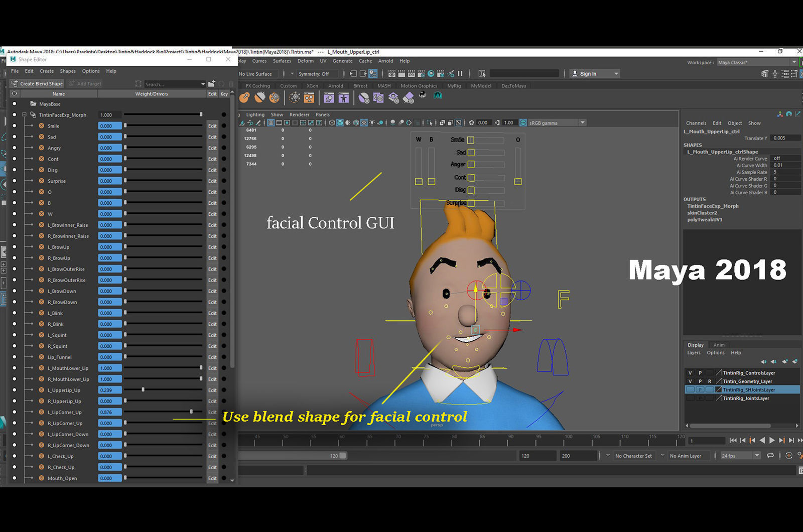
Task: Click the Smile slider in facial Control GUI
Action: pyautogui.click(x=471, y=140)
